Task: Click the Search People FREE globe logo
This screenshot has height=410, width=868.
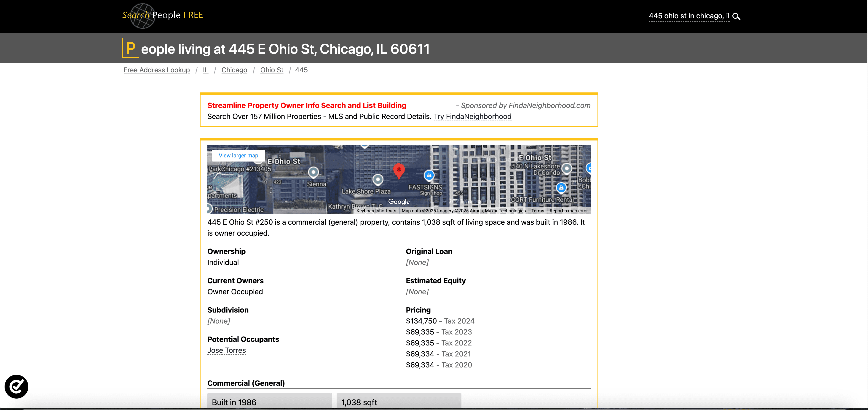Action: 143,16
